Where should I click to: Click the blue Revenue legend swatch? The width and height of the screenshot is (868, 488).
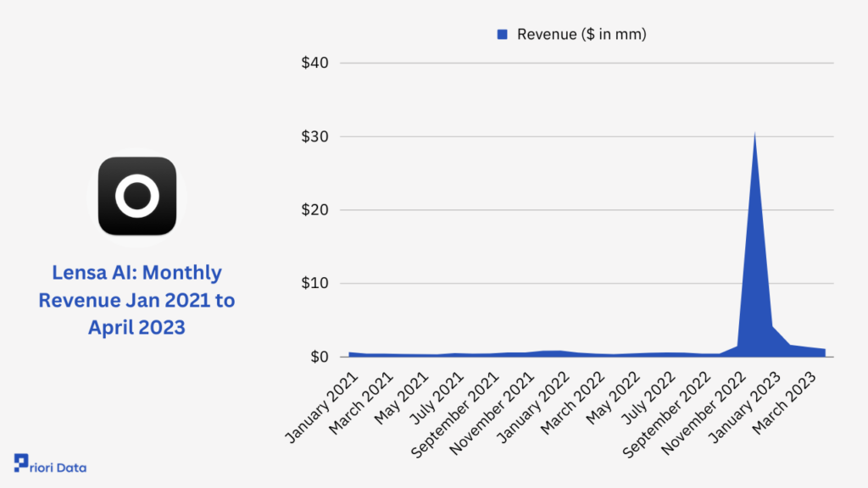click(x=502, y=34)
